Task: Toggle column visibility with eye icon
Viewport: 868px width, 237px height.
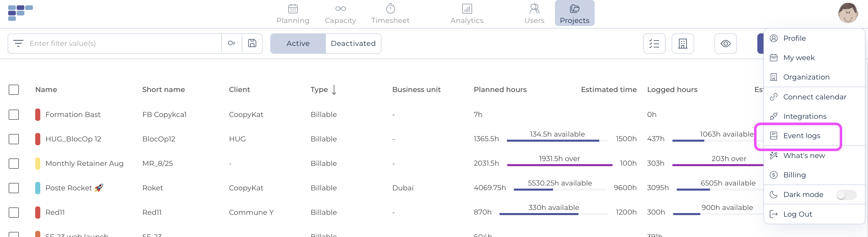Action: [725, 43]
